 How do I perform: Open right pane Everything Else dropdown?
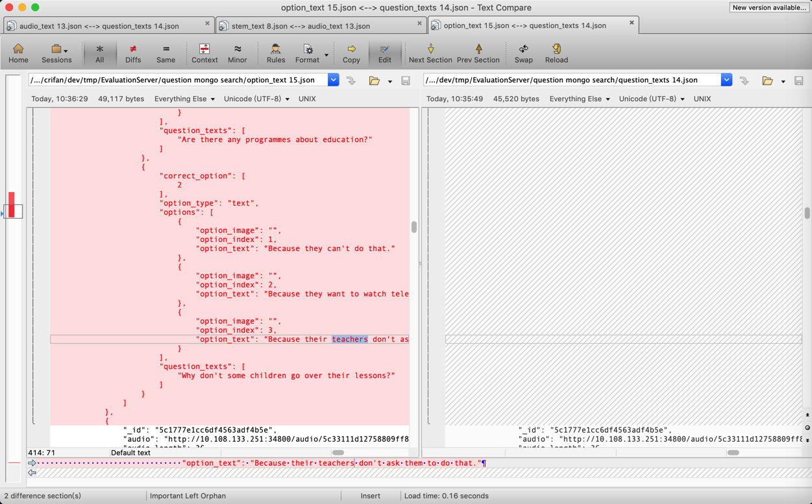(x=580, y=99)
